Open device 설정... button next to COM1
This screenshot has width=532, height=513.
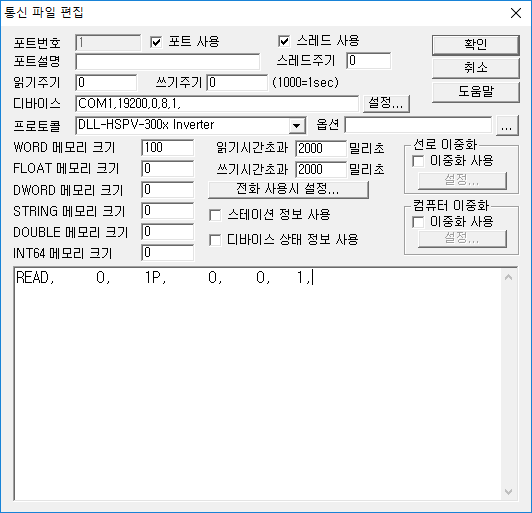[386, 103]
